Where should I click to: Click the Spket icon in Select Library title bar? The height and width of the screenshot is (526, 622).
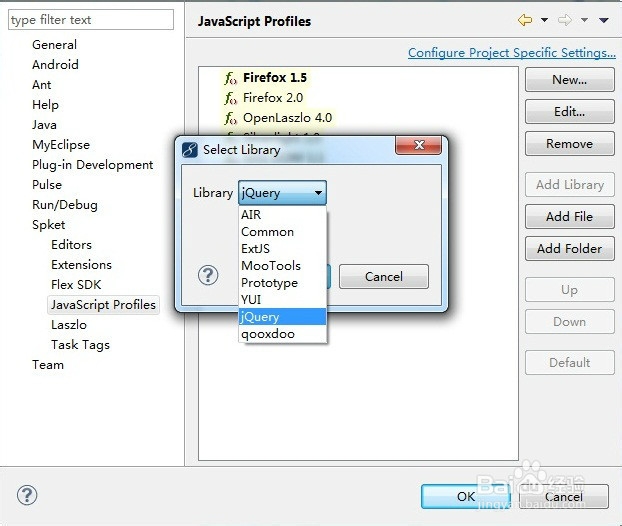[190, 150]
